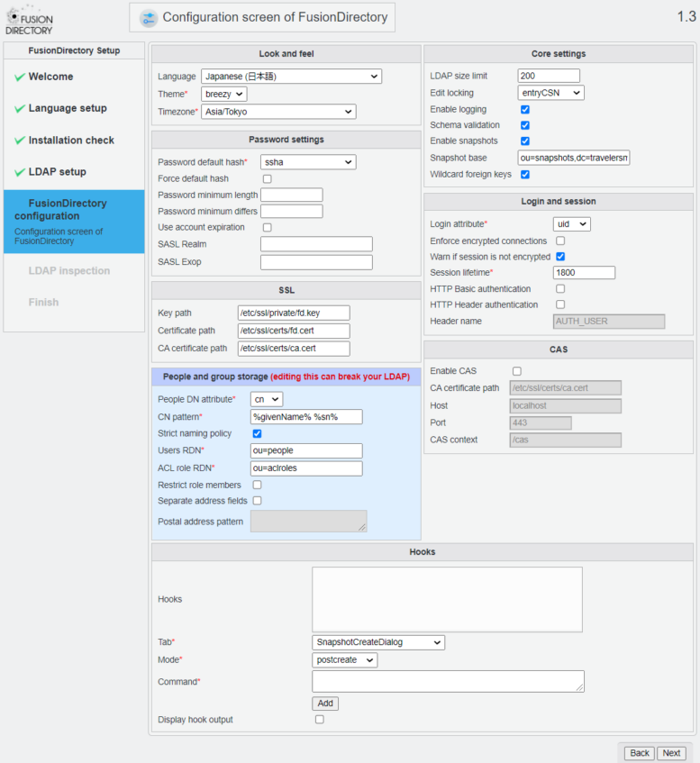Click the checkmark icon beside LDAP setup
The height and width of the screenshot is (763, 700).
pos(20,172)
